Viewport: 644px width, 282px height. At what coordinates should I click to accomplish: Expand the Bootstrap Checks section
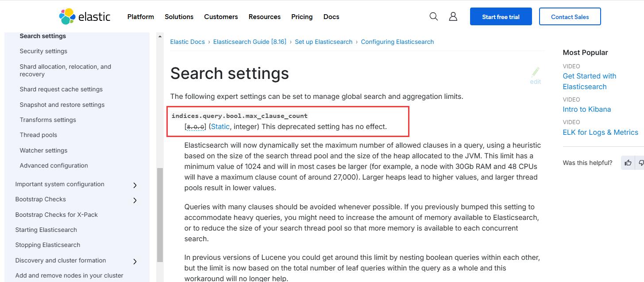(135, 200)
